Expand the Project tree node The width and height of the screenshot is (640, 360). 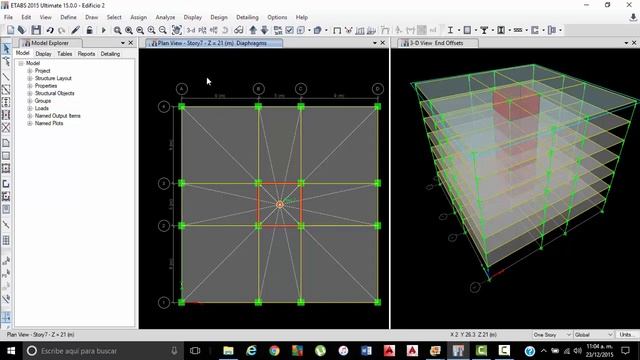click(x=29, y=71)
